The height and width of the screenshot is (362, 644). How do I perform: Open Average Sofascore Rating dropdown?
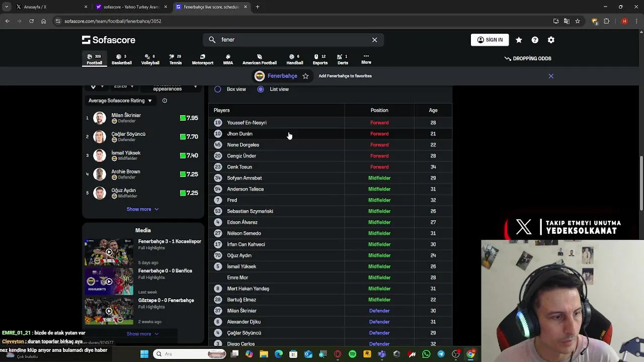pyautogui.click(x=120, y=101)
